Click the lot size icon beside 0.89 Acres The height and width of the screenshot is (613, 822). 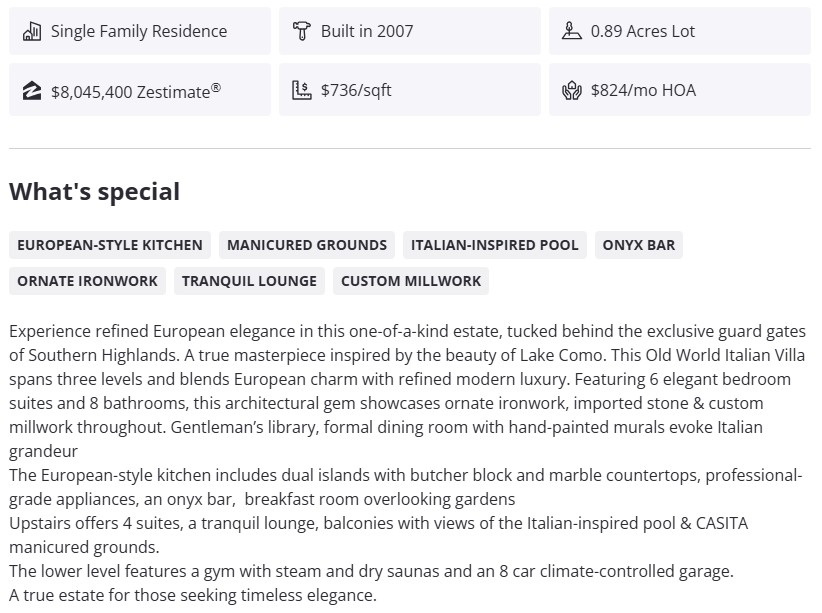click(x=572, y=31)
